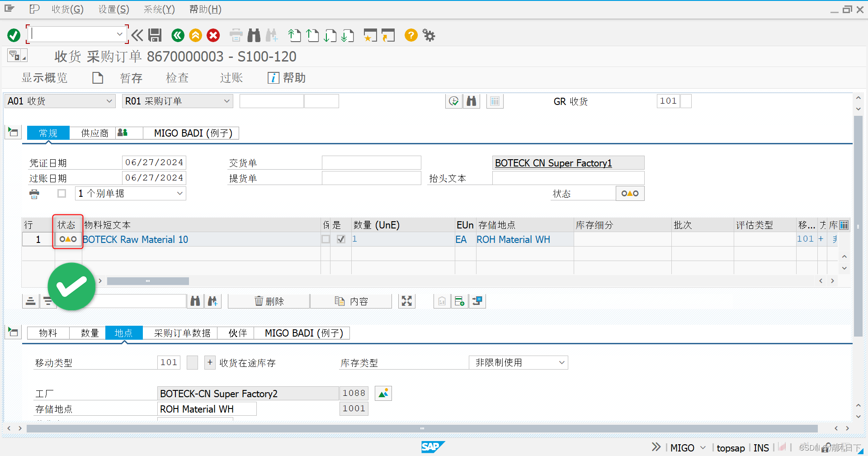
Task: Click the 过账 post button
Action: (x=231, y=78)
